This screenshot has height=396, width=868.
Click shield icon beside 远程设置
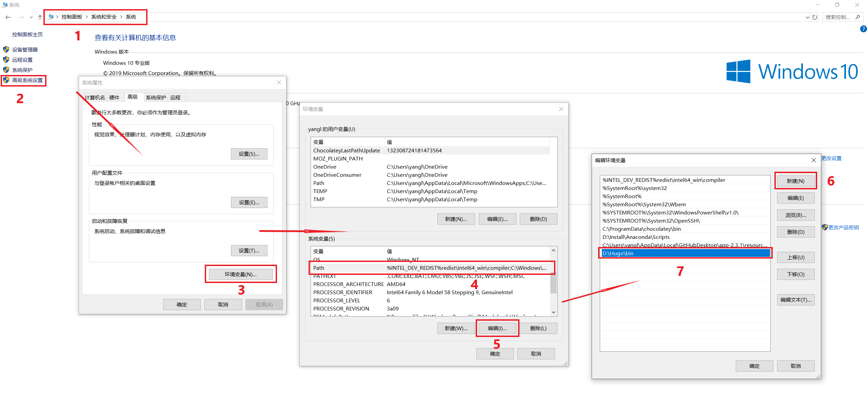6,59
